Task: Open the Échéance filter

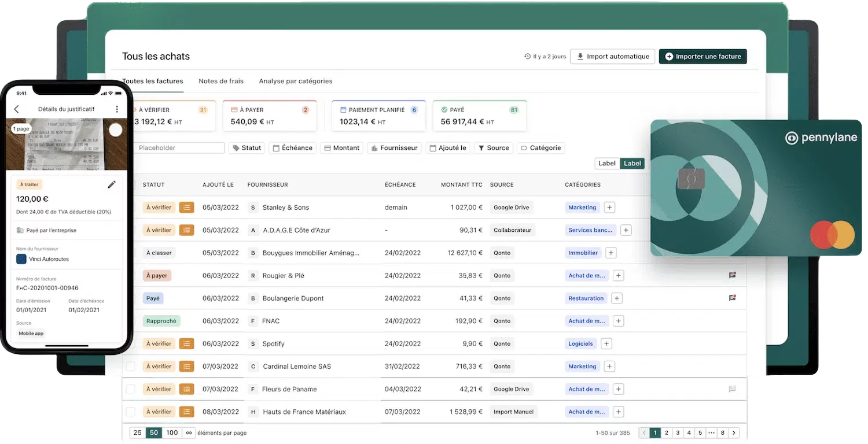Action: 293,148
